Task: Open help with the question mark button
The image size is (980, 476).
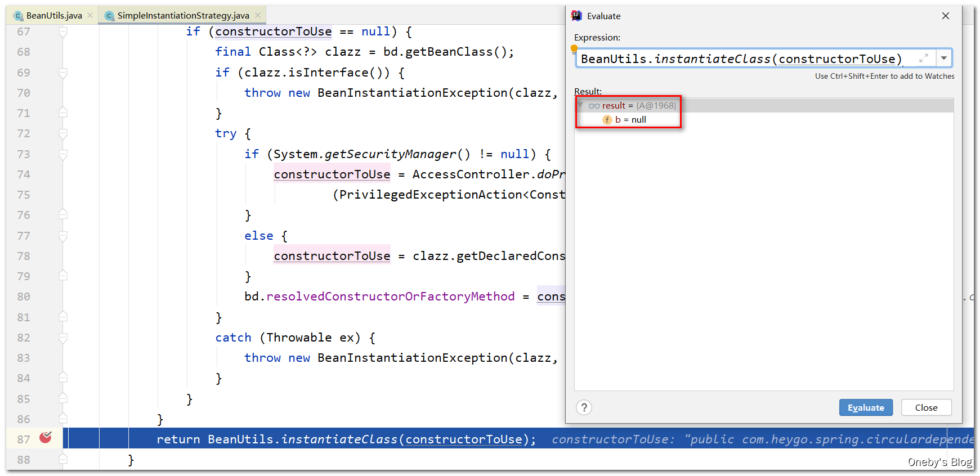Action: [584, 407]
